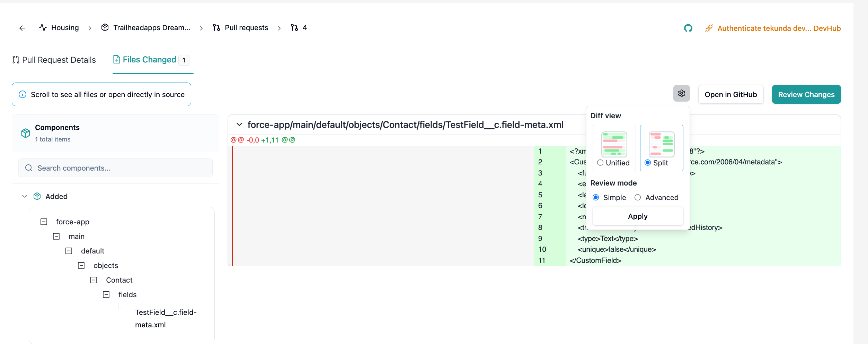Image resolution: width=868 pixels, height=344 pixels.
Task: Collapse the TestField__c diff file header
Action: click(239, 124)
